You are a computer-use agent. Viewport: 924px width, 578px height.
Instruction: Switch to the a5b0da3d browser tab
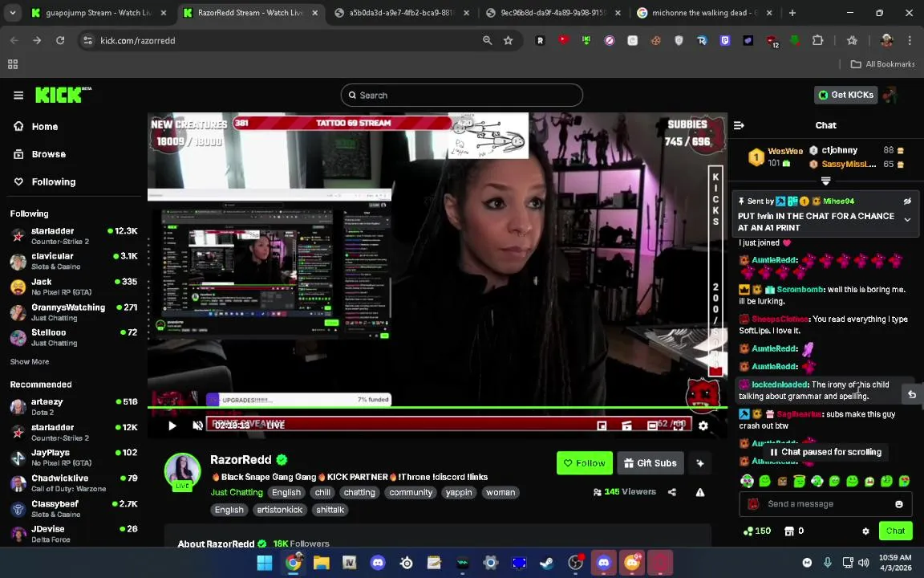[x=401, y=12]
